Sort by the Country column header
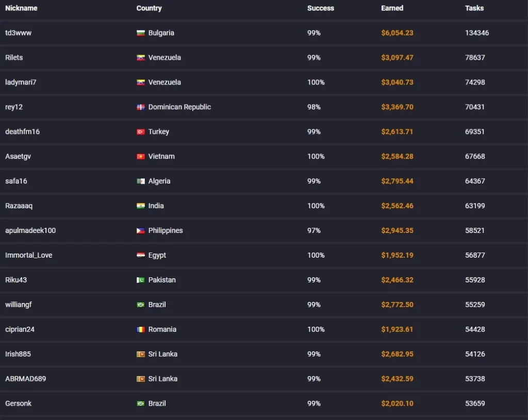This screenshot has height=420, width=528. 149,8
